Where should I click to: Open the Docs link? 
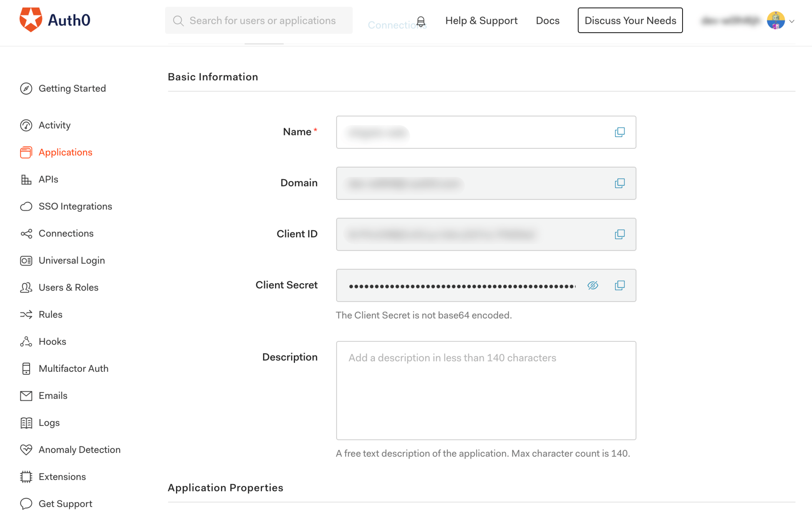[x=547, y=20]
